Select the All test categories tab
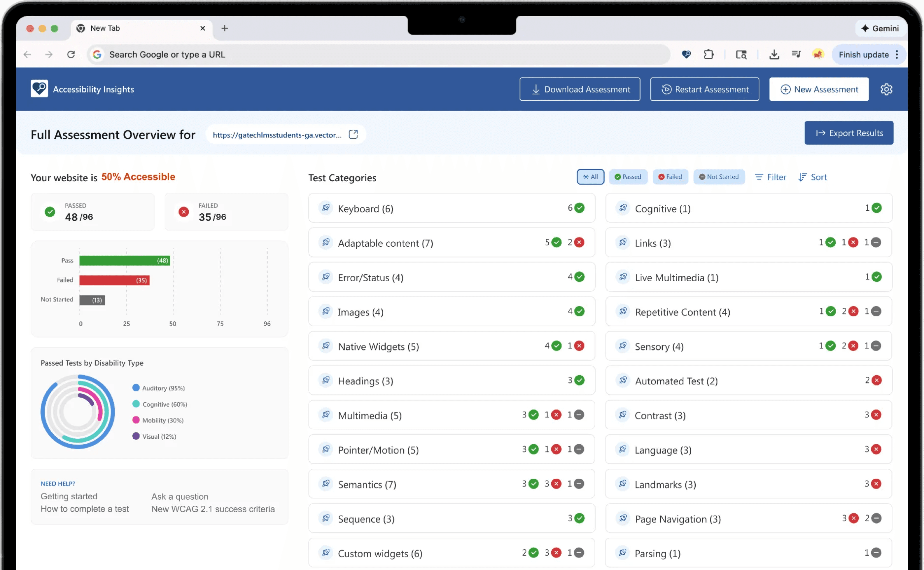 point(590,177)
